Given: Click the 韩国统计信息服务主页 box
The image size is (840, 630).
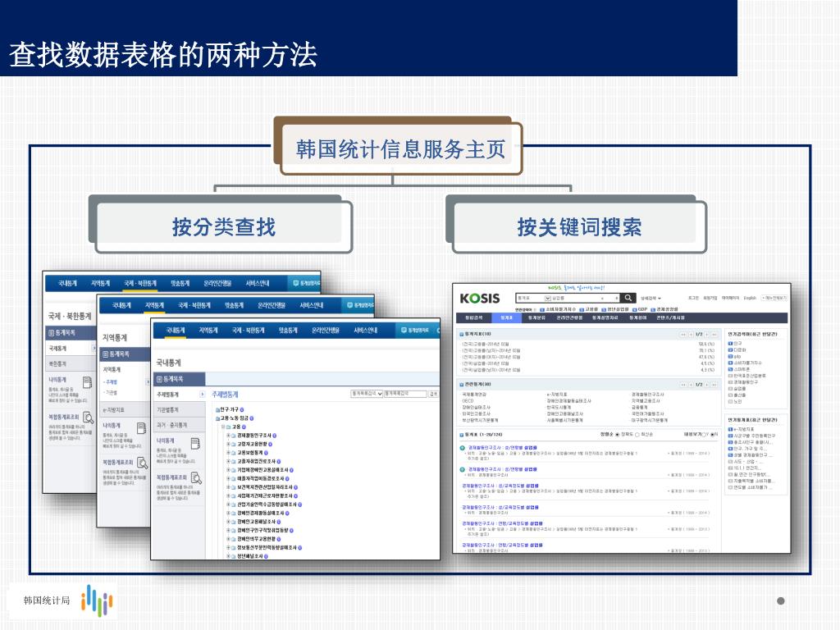Looking at the screenshot, I should click(400, 148).
